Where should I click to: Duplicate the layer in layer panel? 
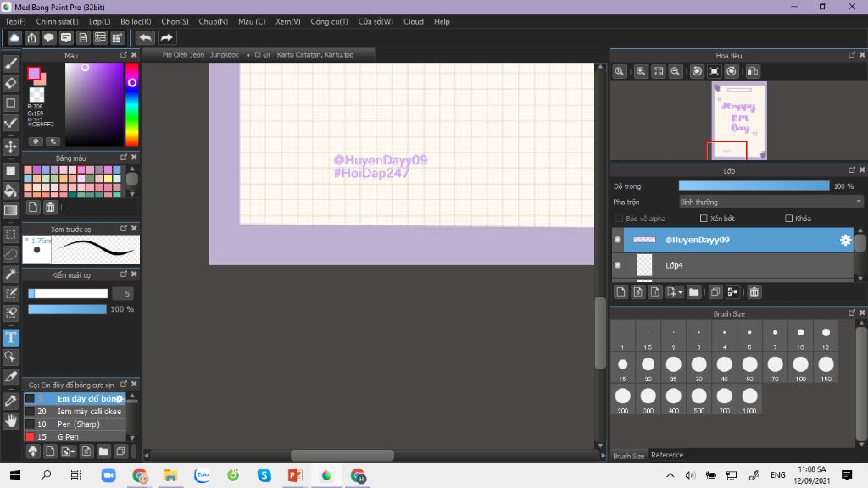click(x=715, y=292)
